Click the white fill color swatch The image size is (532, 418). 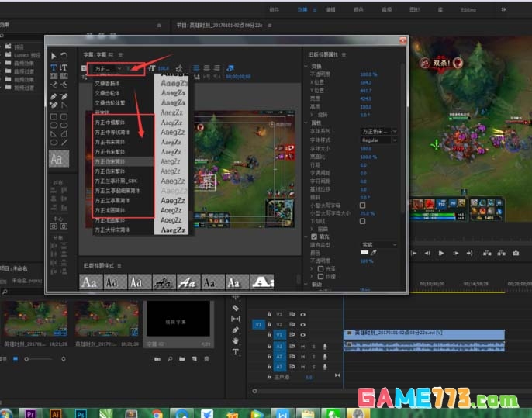pos(364,253)
